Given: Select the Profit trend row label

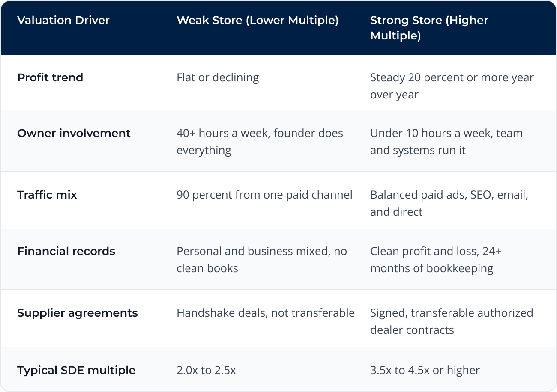Looking at the screenshot, I should pyautogui.click(x=50, y=77).
